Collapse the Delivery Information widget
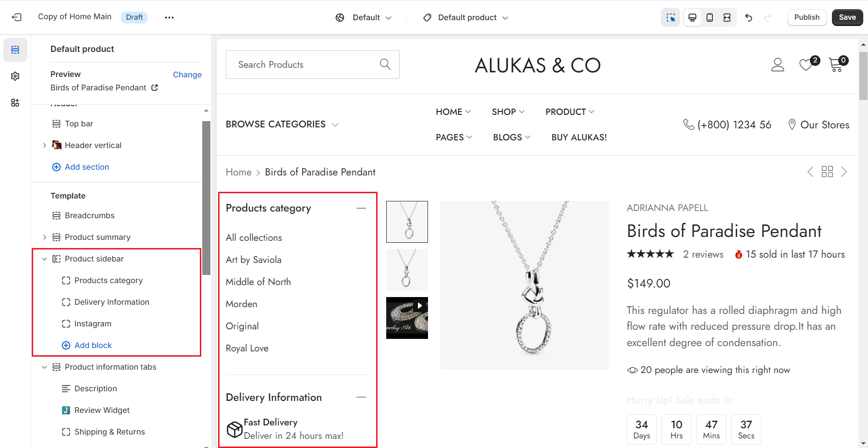Viewport: 868px width, 448px height. [361, 397]
